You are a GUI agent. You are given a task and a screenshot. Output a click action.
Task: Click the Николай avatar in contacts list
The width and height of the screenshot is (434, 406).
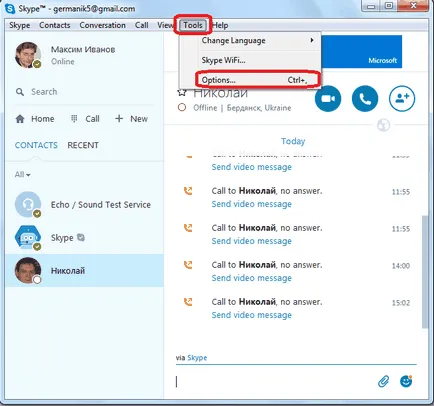coord(28,270)
